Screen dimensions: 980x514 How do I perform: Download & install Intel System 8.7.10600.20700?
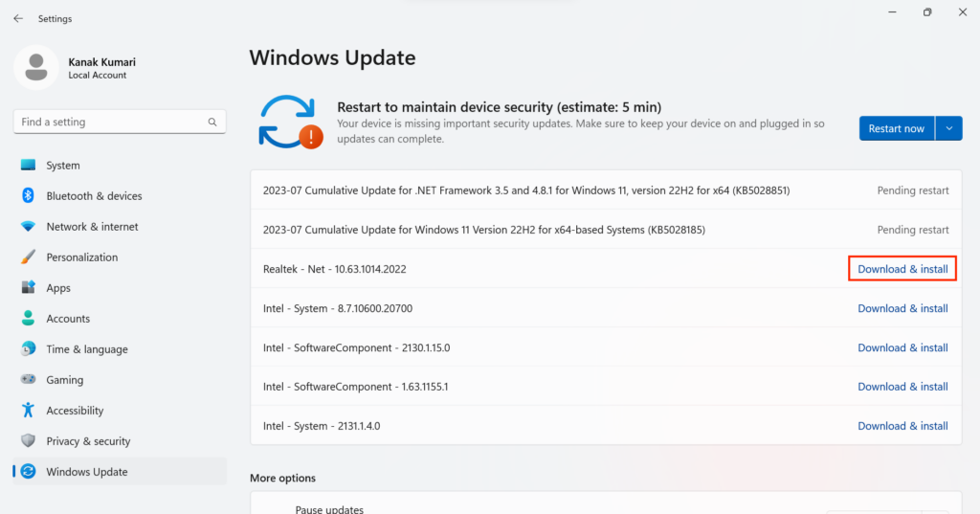pos(902,308)
